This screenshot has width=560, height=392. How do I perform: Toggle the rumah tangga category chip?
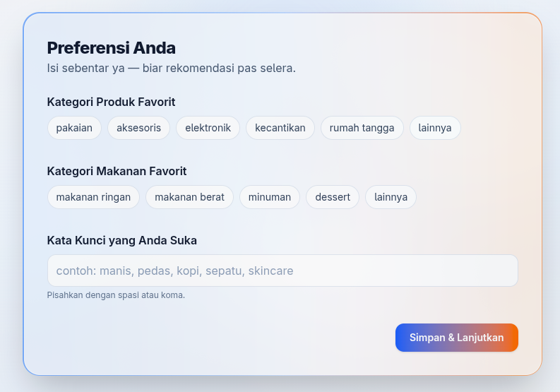(x=362, y=128)
